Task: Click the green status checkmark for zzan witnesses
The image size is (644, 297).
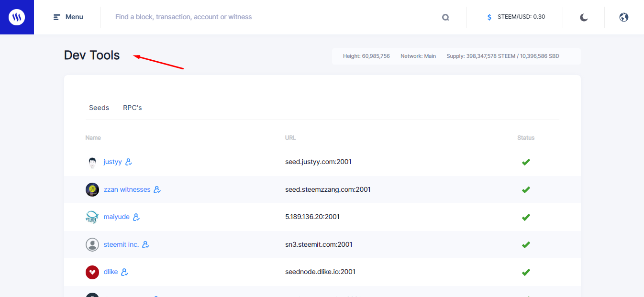Action: click(526, 190)
